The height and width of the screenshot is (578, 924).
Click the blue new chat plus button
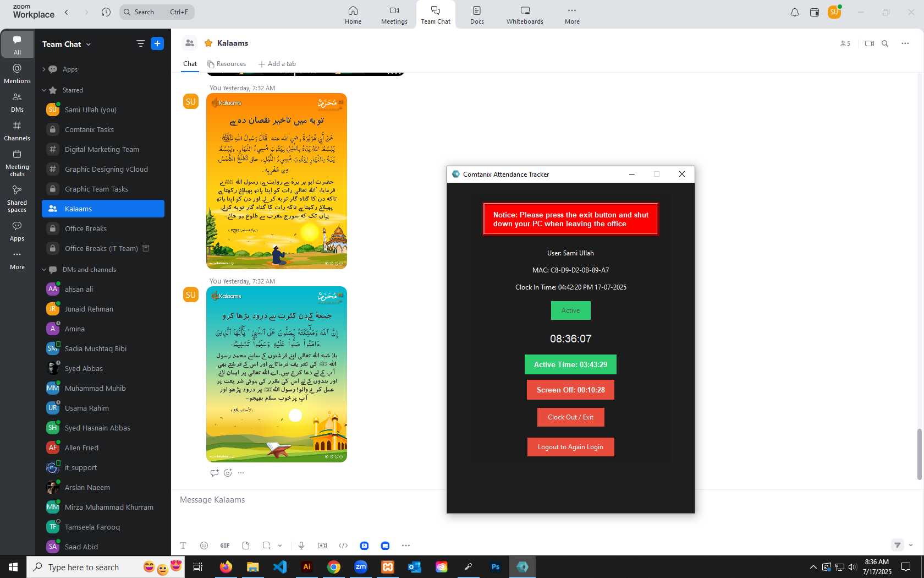[x=157, y=43]
